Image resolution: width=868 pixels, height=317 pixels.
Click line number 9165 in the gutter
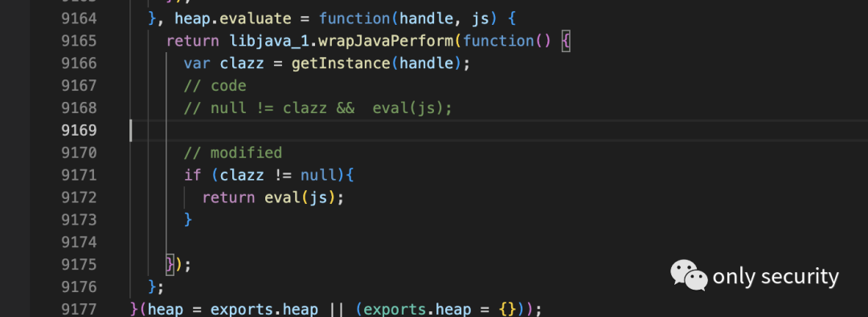tap(79, 41)
